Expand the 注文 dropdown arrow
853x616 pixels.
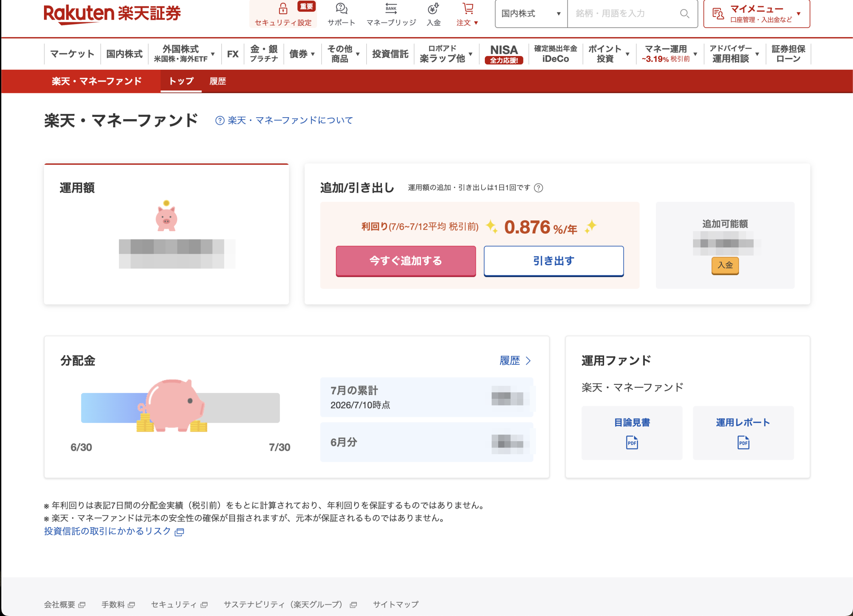476,23
